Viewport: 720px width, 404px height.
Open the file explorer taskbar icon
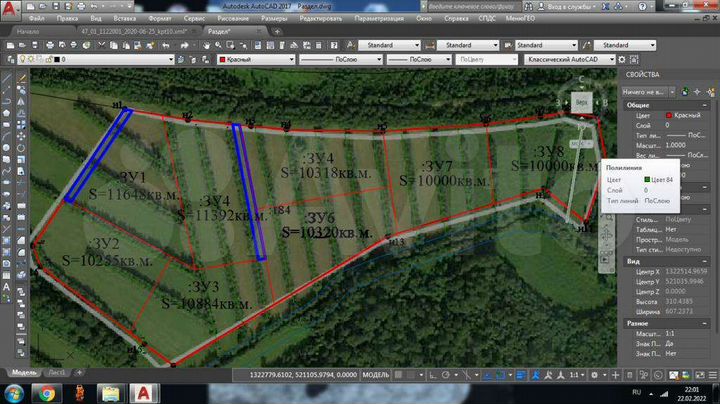tap(110, 393)
